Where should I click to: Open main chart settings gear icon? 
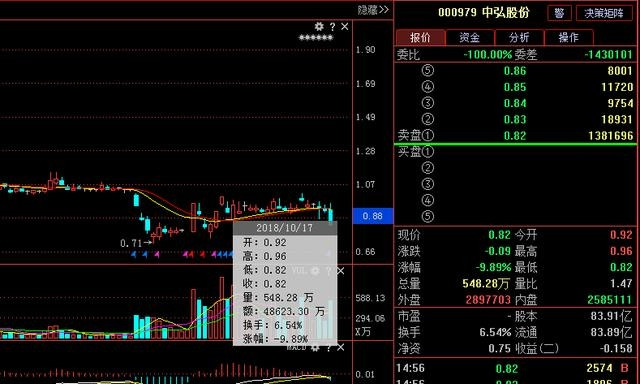coord(319,27)
